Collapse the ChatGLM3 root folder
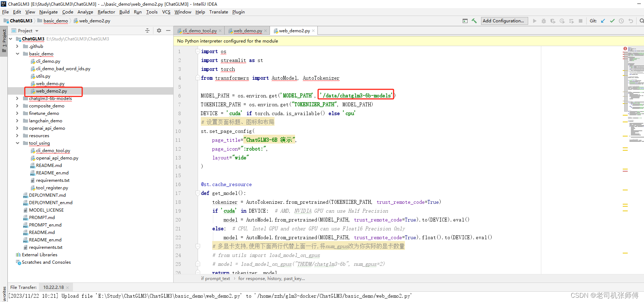The image size is (644, 302). [11, 39]
